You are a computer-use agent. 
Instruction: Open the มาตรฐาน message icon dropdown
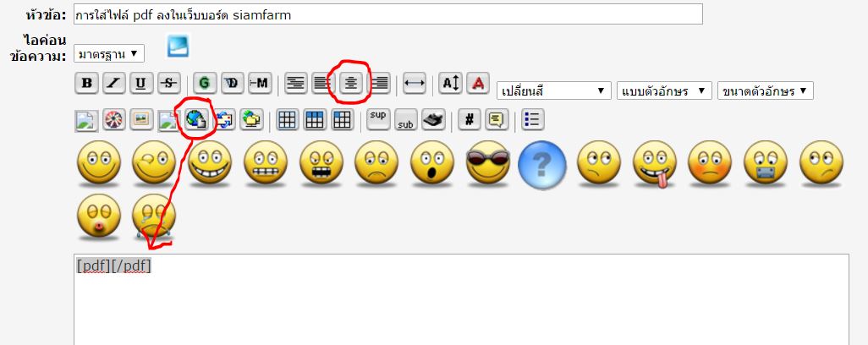[x=109, y=53]
